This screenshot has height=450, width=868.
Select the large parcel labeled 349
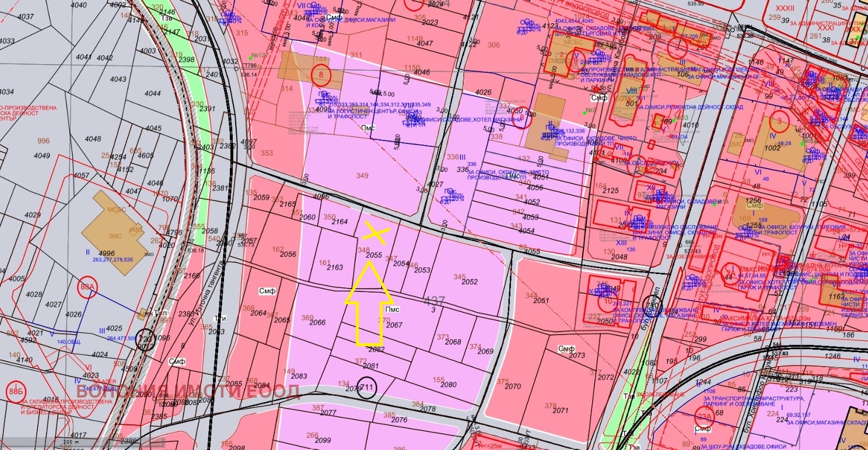(362, 175)
